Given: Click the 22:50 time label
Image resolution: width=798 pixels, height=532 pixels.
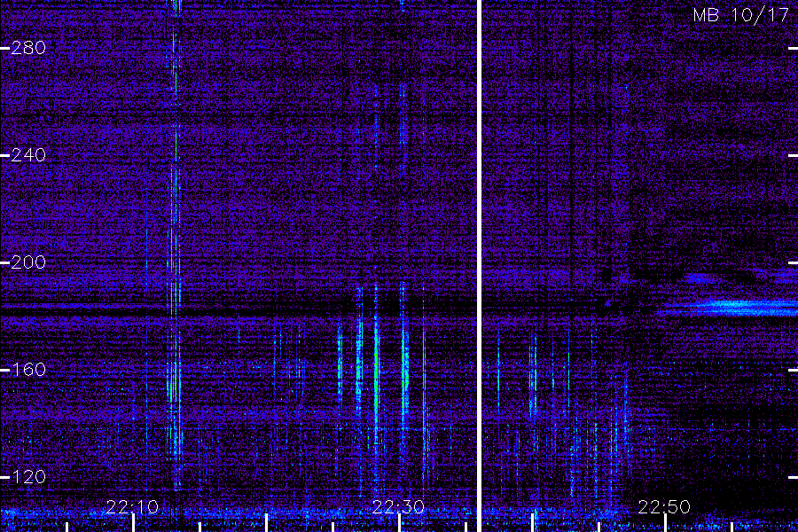Looking at the screenshot, I should pyautogui.click(x=664, y=507).
